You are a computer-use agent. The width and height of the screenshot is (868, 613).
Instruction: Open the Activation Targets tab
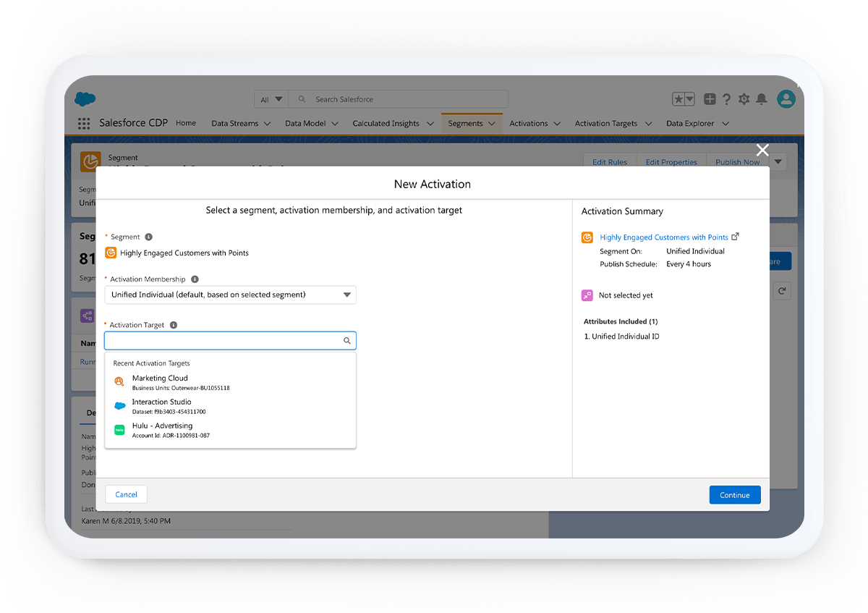pyautogui.click(x=606, y=124)
